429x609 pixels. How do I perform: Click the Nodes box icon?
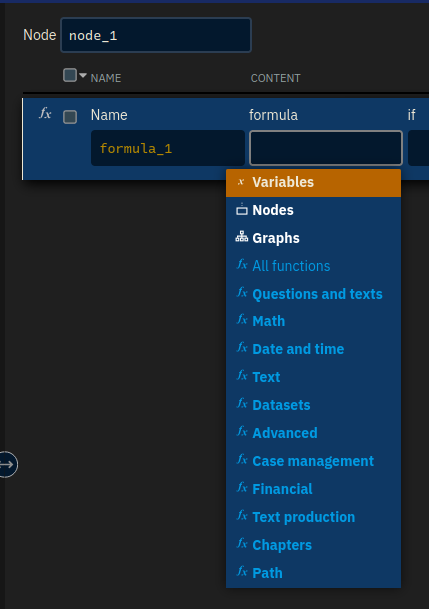coord(241,209)
